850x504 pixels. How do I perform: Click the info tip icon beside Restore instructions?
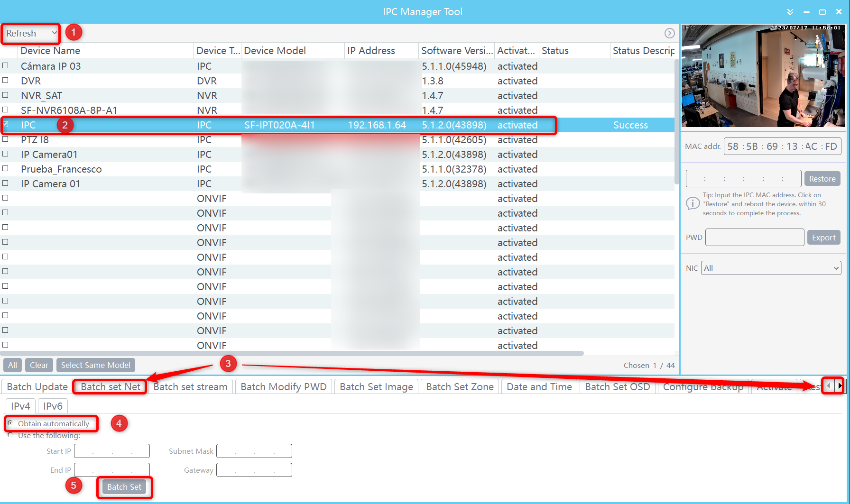693,203
